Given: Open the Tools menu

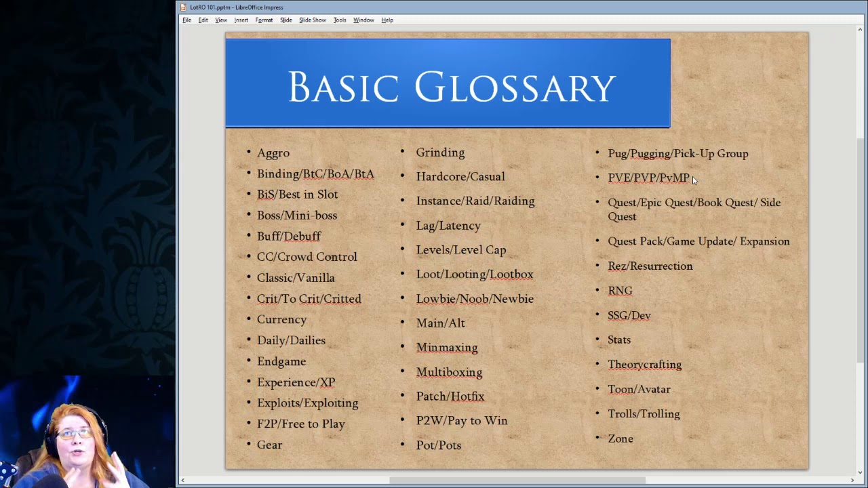Looking at the screenshot, I should point(340,20).
